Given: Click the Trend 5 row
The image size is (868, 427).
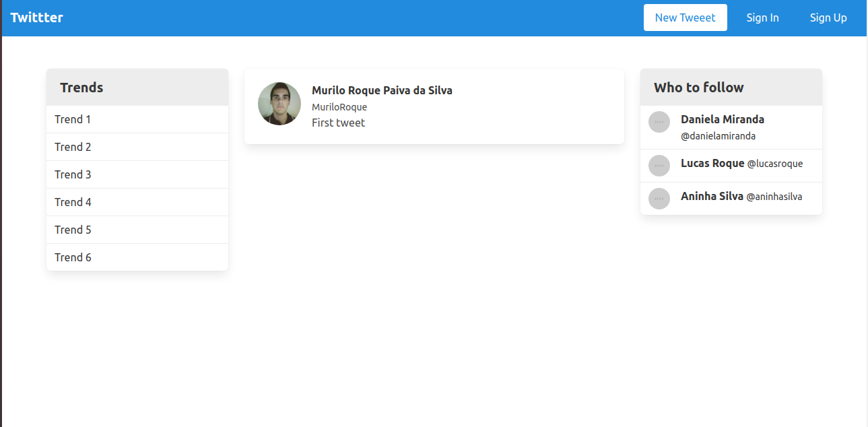Looking at the screenshot, I should click(137, 230).
